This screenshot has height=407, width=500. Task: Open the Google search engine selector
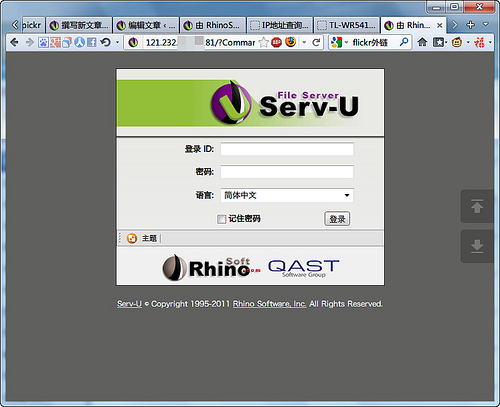(x=339, y=42)
